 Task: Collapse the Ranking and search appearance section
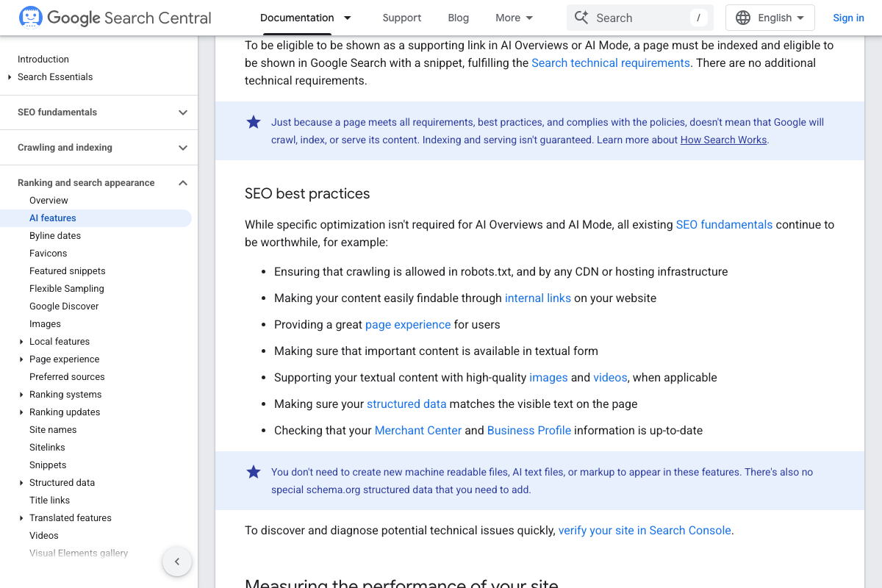pyautogui.click(x=183, y=183)
